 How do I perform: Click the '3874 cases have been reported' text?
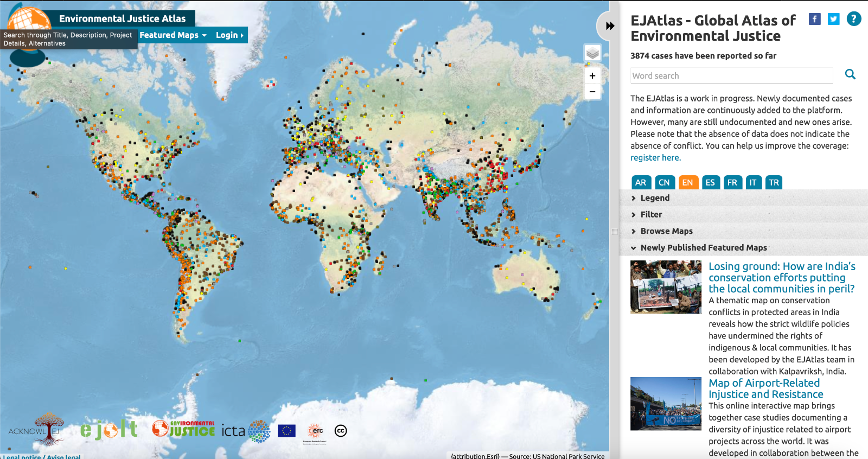[x=703, y=56]
